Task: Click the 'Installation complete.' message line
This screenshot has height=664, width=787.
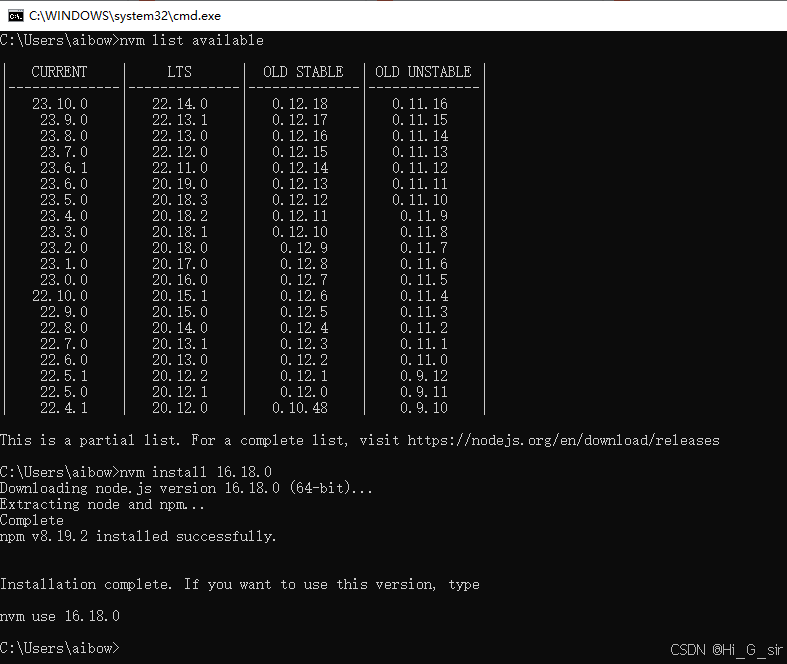Action: 240,585
